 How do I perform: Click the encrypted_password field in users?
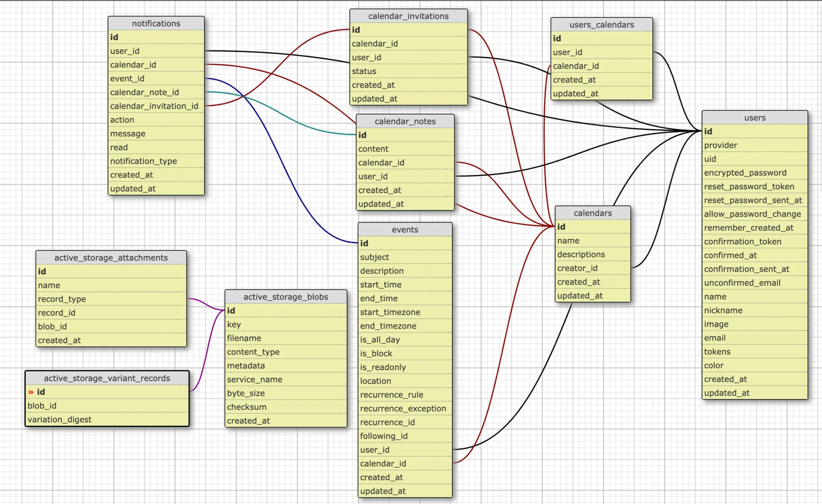(x=745, y=173)
